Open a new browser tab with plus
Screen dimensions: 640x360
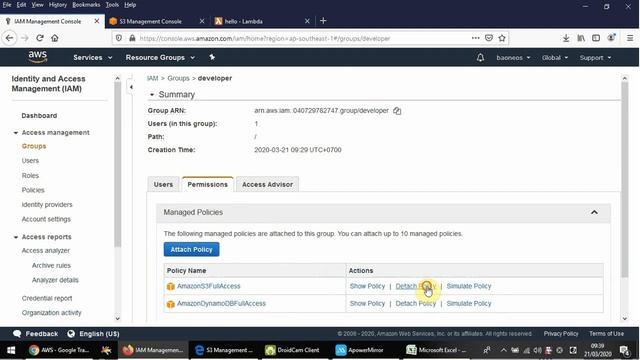pyautogui.click(x=323, y=21)
